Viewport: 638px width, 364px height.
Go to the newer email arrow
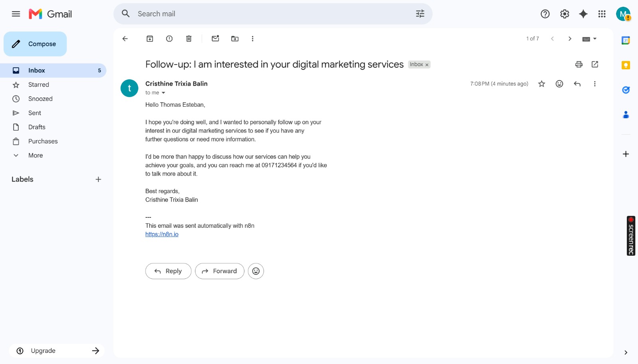tap(552, 39)
